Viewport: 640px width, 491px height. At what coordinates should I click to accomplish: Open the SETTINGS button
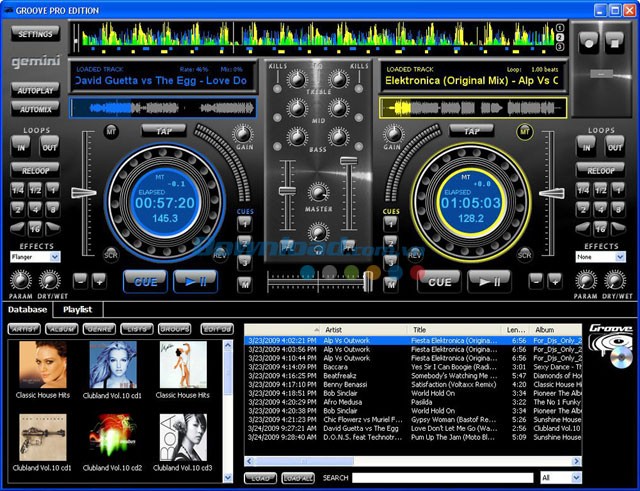[36, 33]
